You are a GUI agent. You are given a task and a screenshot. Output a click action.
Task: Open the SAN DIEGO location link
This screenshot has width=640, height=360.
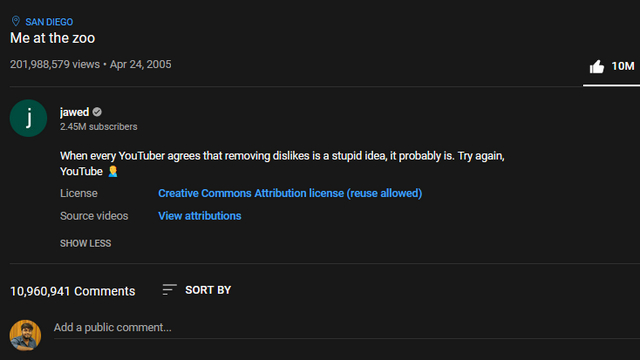coord(49,22)
